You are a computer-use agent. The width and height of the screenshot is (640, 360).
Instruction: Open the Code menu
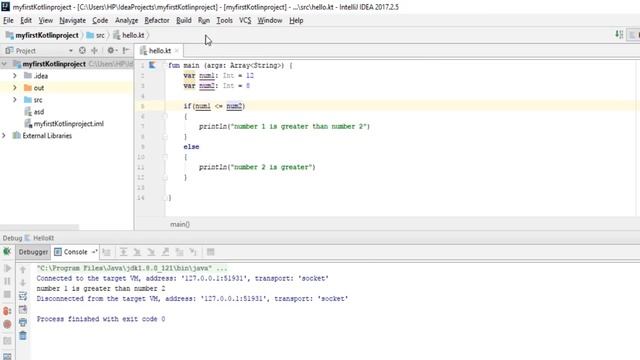100,20
